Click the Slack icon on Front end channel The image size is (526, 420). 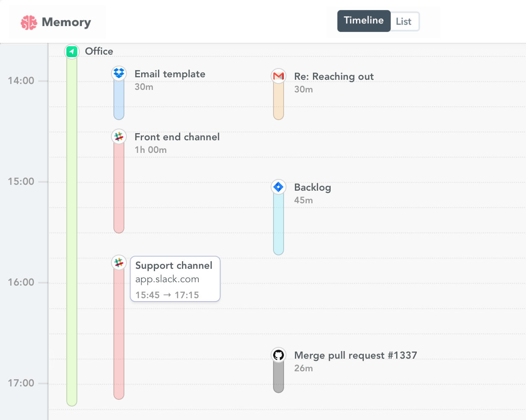(x=118, y=136)
